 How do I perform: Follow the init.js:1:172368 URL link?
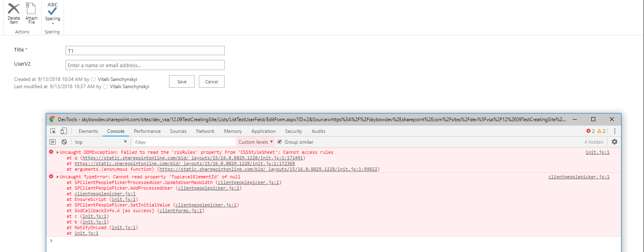click(x=185, y=163)
